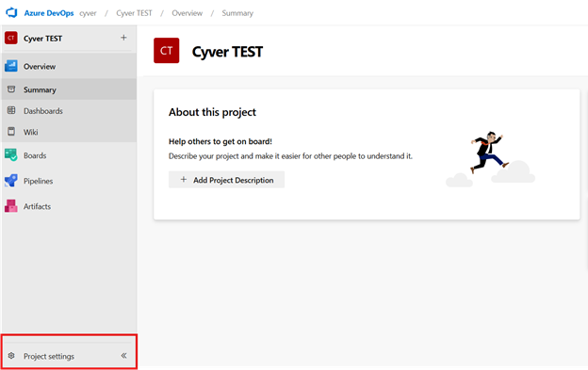This screenshot has width=588, height=370.
Task: Click the About this project heading
Action: point(212,112)
